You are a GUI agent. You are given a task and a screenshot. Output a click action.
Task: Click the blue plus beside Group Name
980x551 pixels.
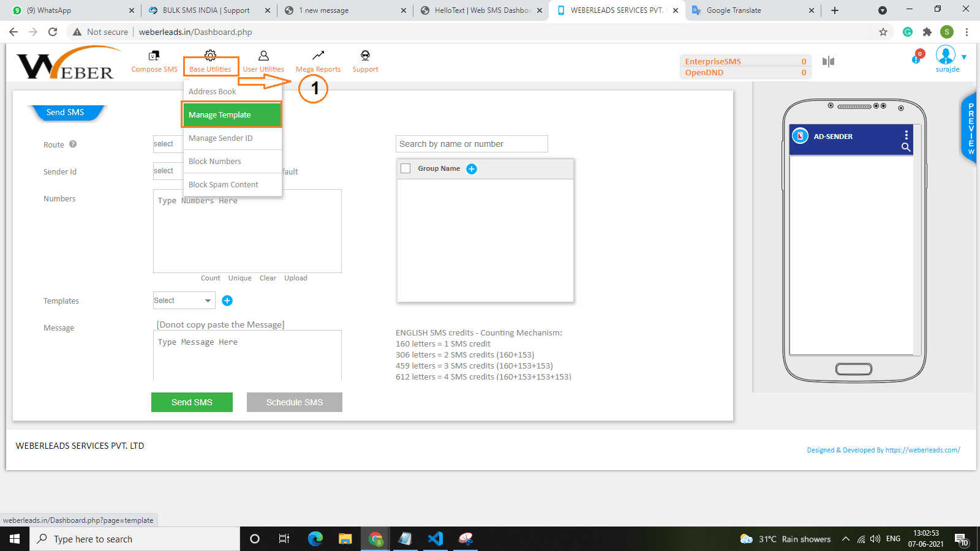point(472,169)
